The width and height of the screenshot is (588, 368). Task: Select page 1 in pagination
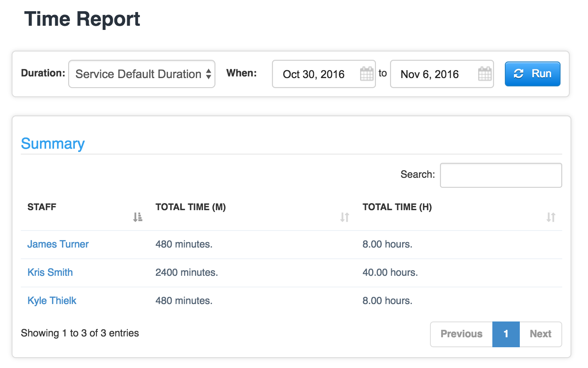pyautogui.click(x=506, y=334)
